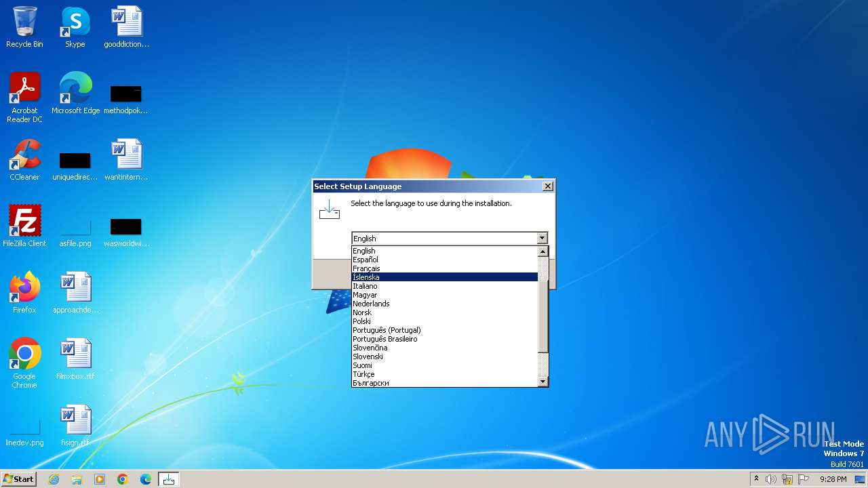The image size is (868, 488).
Task: Click the Show desktop tray icon
Action: click(x=860, y=479)
